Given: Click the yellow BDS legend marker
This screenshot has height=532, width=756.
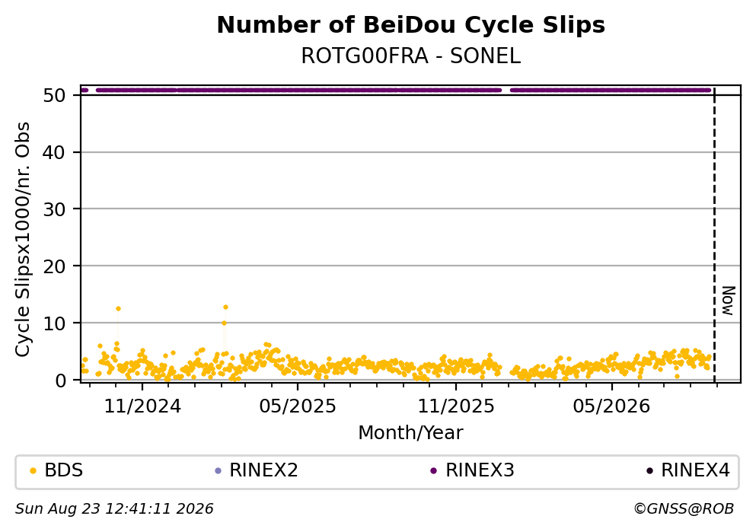Looking at the screenshot, I should pyautogui.click(x=33, y=471).
